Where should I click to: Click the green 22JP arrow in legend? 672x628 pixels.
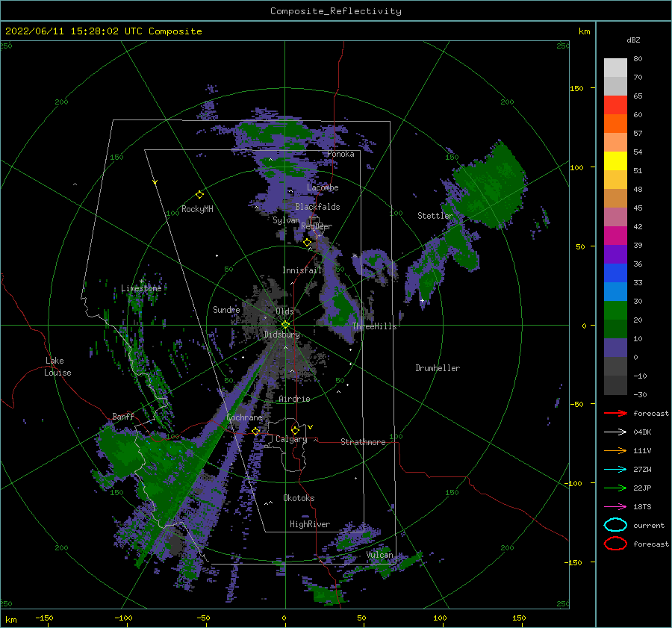615,488
